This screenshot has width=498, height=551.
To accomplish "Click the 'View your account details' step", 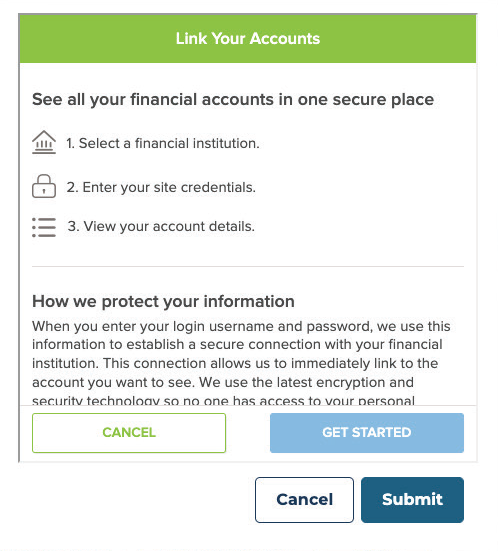I will pos(161,226).
